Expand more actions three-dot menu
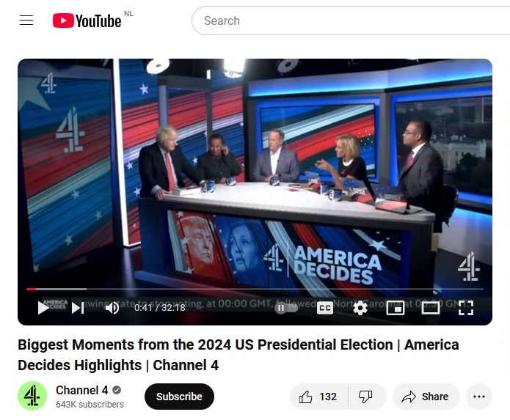This screenshot has height=420, width=510. 479,397
